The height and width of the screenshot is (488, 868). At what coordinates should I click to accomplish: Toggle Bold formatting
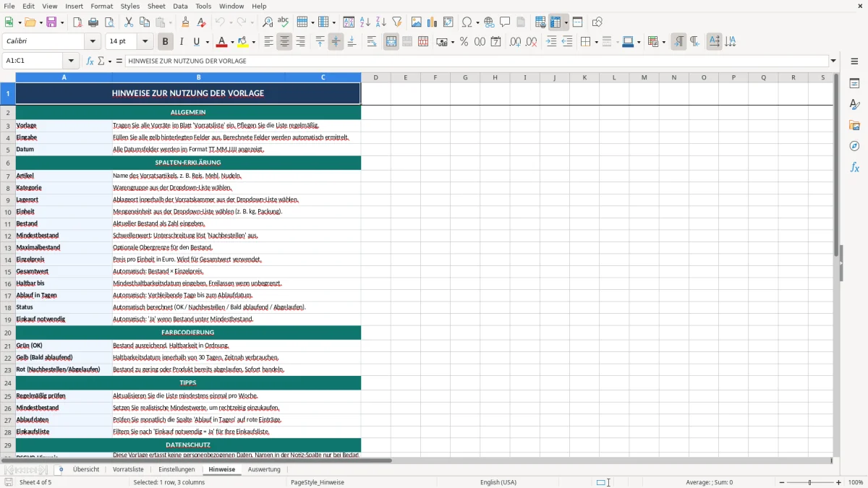point(165,42)
